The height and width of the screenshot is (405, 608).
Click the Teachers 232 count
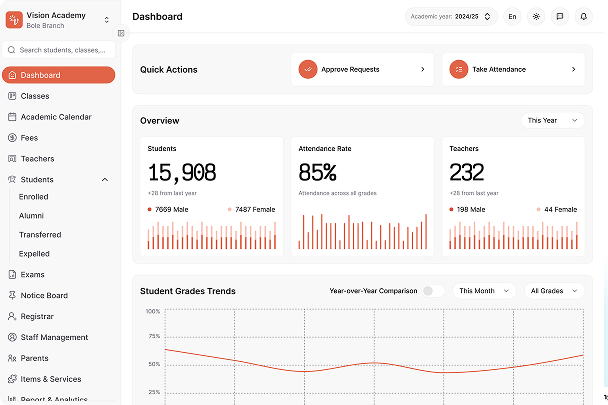pyautogui.click(x=467, y=172)
